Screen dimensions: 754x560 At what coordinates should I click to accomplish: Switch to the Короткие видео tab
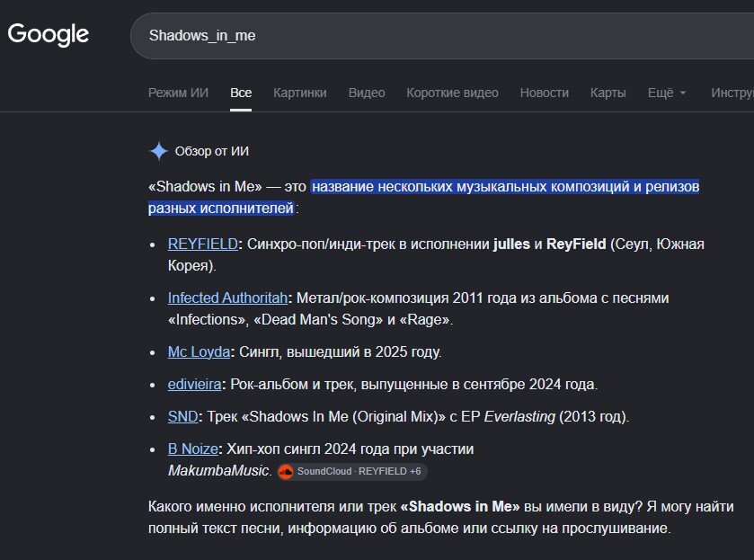click(x=453, y=93)
